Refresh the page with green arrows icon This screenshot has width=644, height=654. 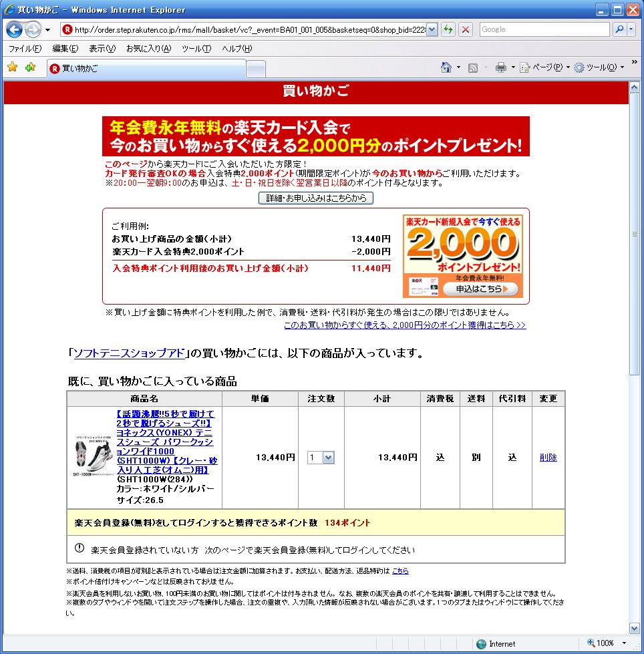[x=448, y=29]
